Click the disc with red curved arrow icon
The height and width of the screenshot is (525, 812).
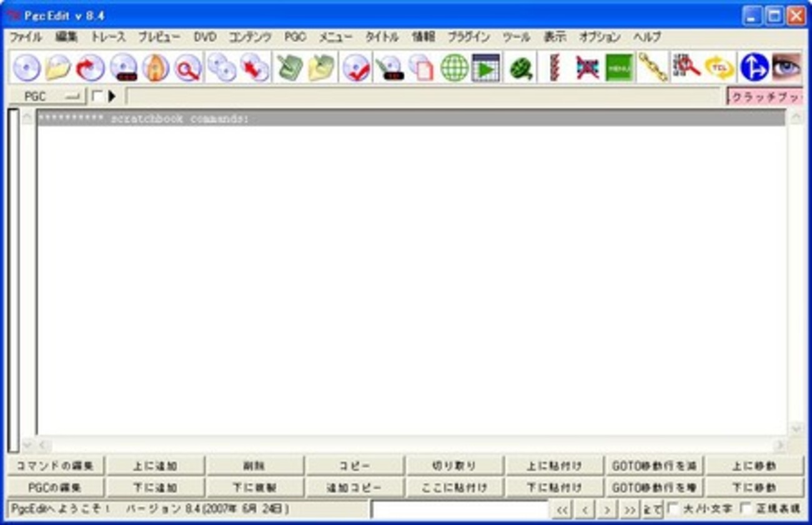pos(90,67)
